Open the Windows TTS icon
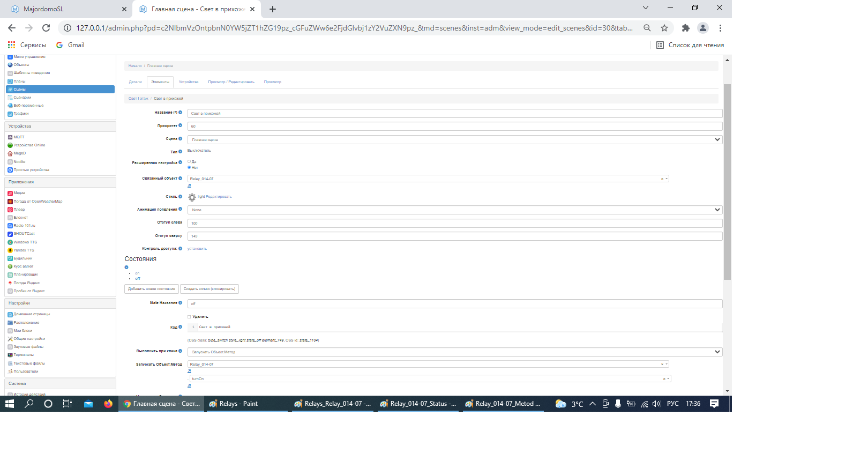This screenshot has height=460, width=868. point(10,242)
